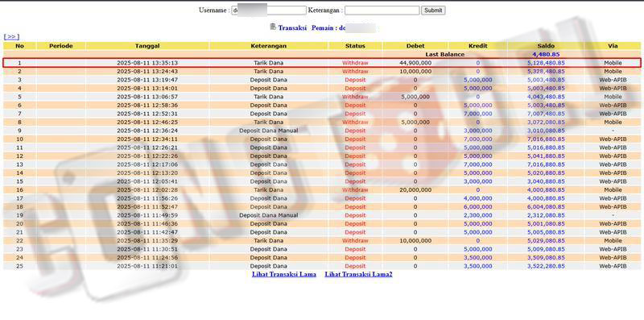This screenshot has height=320, width=644.
Task: Click the Status column header
Action: coord(355,46)
